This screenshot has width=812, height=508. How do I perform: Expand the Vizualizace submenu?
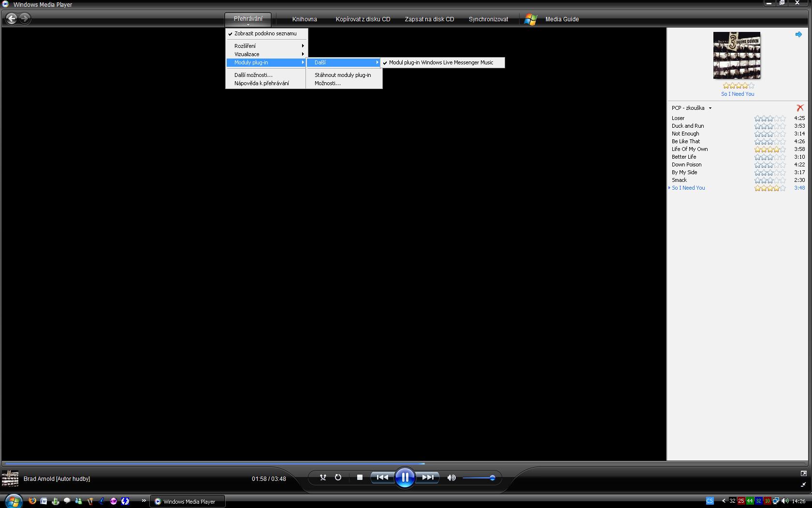266,54
